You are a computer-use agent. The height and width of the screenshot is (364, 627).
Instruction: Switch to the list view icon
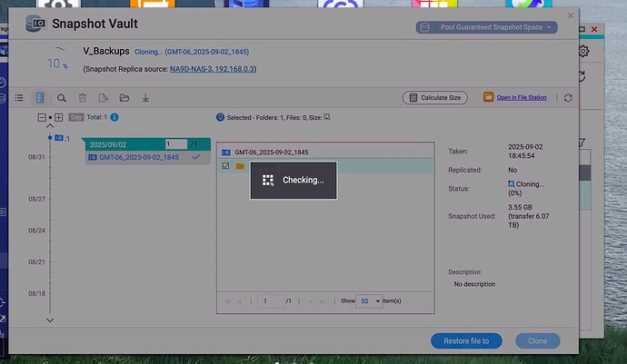(x=19, y=97)
